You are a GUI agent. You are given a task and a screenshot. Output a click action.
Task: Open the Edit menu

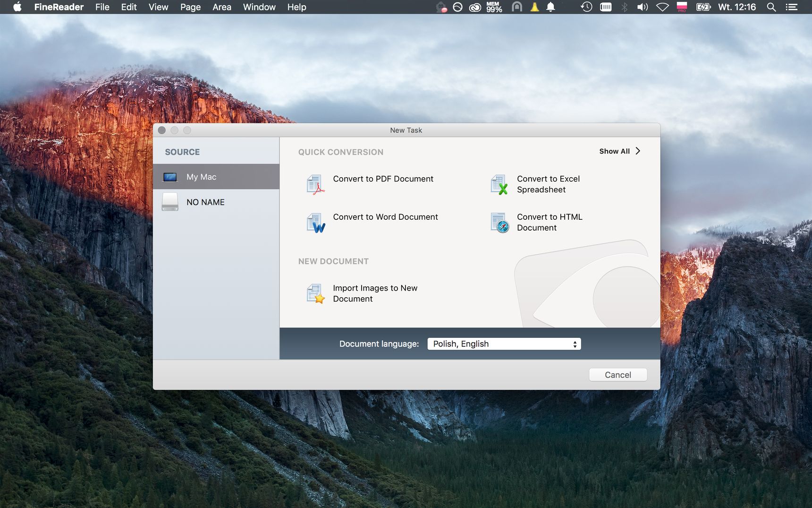click(128, 7)
